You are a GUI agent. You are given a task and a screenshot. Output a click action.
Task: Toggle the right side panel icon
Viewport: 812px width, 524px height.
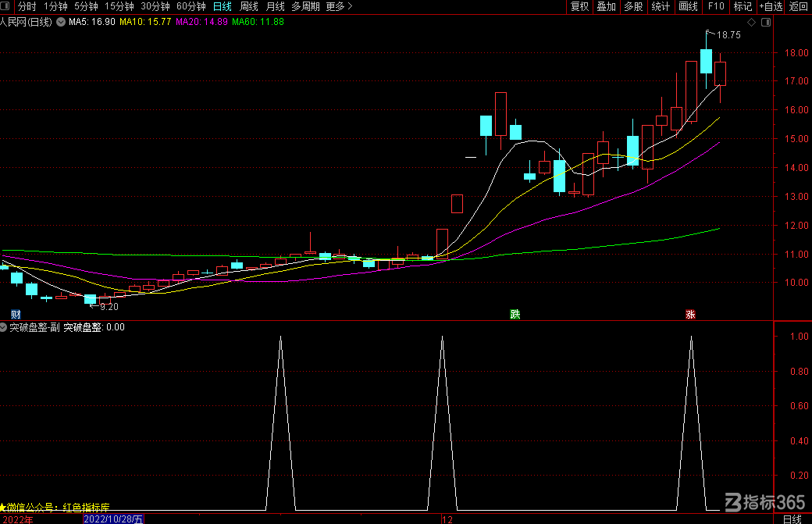click(766, 23)
